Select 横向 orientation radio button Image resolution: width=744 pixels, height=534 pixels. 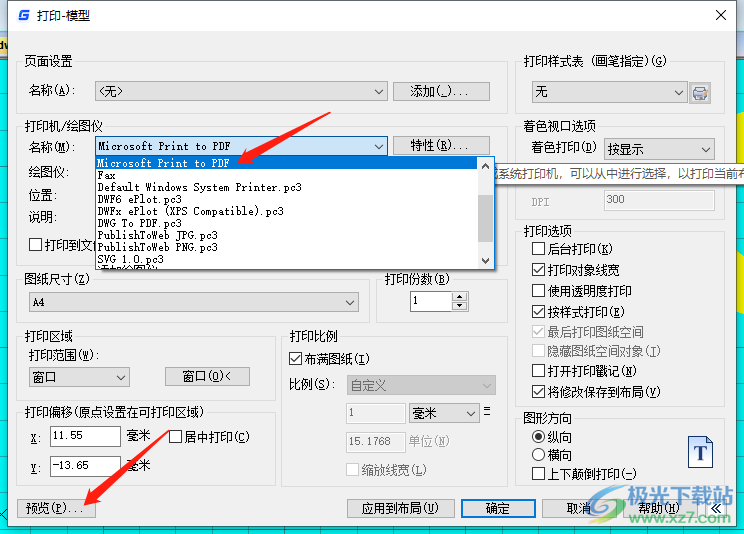(538, 455)
